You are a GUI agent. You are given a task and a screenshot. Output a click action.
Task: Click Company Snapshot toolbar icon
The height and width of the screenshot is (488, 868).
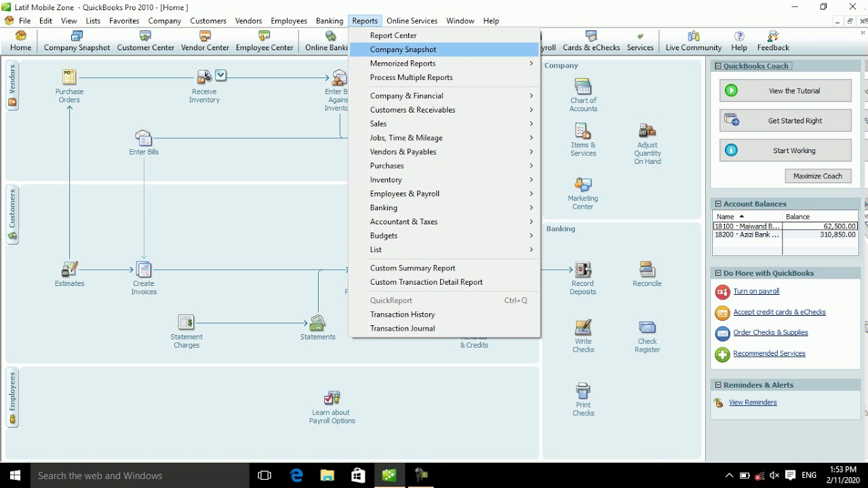tap(77, 41)
